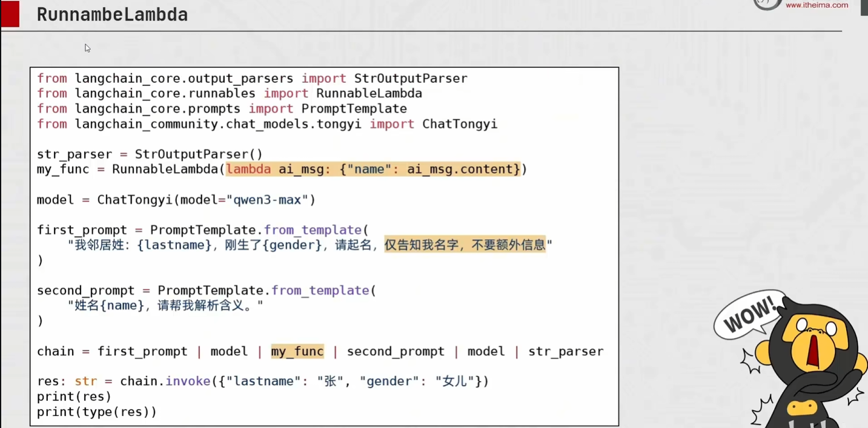Click the "姓名{name}，请帮我解析含义。" string
The width and height of the screenshot is (868, 428).
(165, 306)
